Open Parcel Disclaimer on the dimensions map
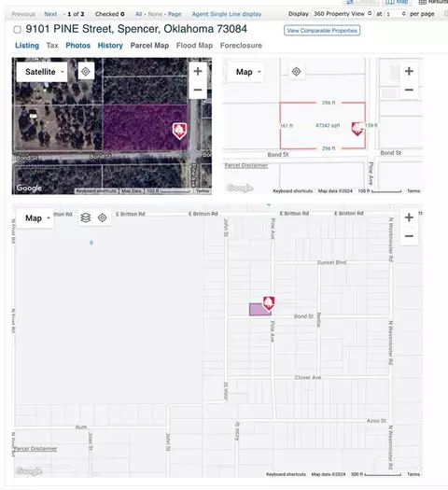This screenshot has height=490, width=448. [x=245, y=165]
